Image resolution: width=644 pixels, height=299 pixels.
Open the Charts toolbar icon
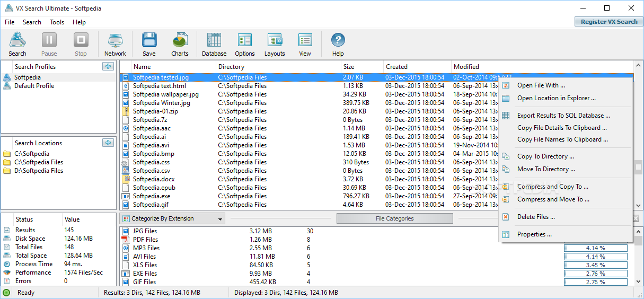[180, 40]
